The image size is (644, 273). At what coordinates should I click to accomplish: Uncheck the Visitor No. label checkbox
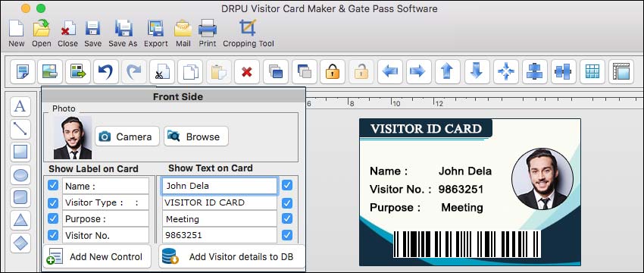click(x=53, y=235)
